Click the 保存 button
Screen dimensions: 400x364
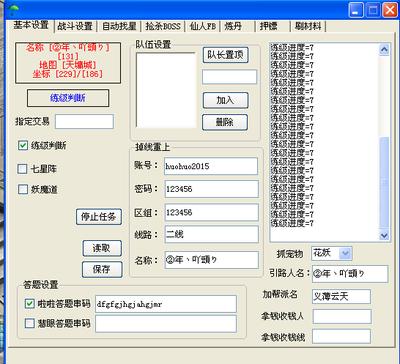pyautogui.click(x=102, y=270)
